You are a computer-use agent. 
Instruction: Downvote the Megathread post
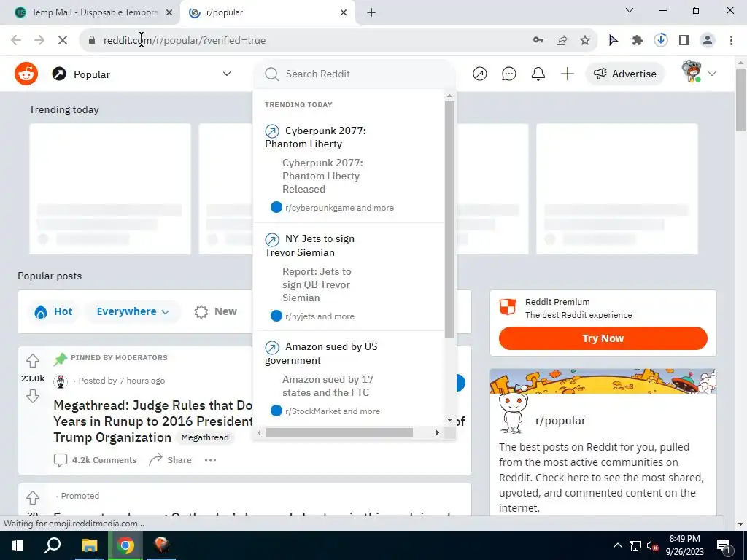pos(32,396)
